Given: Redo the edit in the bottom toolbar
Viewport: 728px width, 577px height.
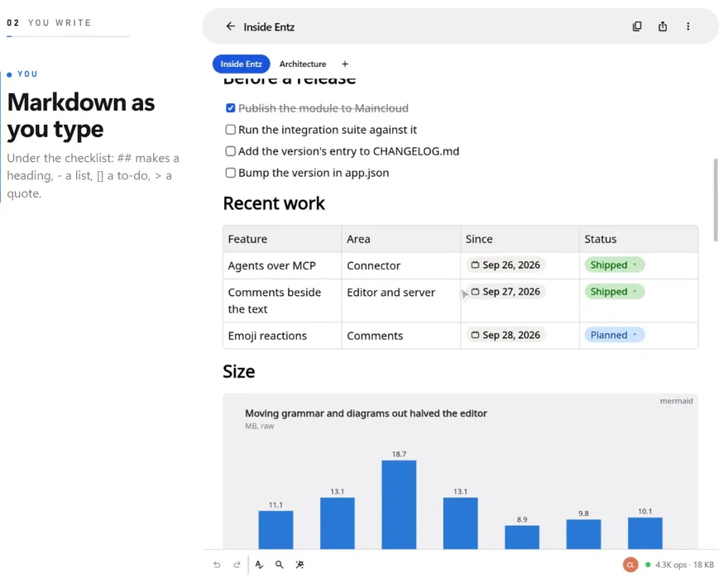Looking at the screenshot, I should point(237,565).
